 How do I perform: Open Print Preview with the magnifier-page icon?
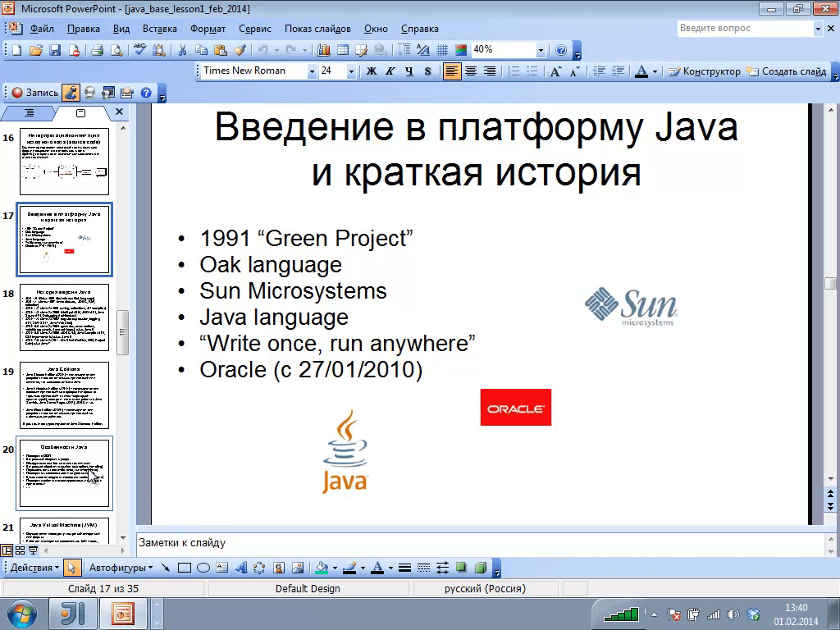[116, 50]
